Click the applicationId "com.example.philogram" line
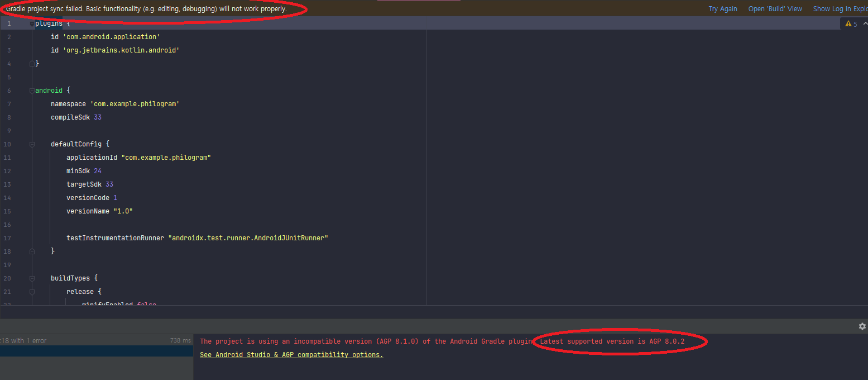868x380 pixels. click(138, 158)
